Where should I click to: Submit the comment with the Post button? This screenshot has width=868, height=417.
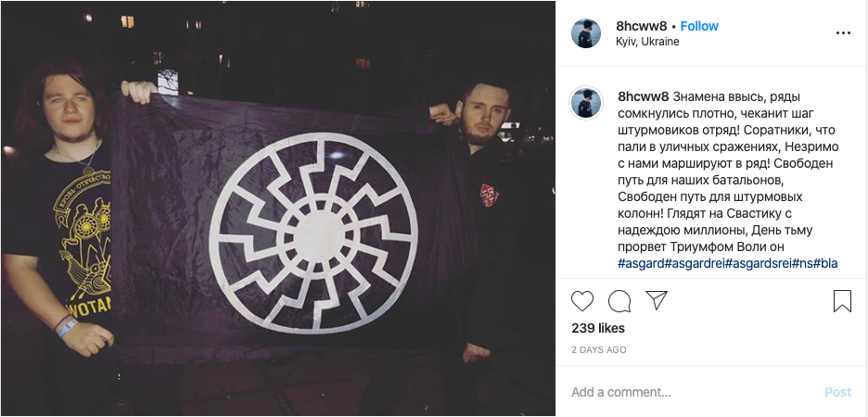point(837,392)
